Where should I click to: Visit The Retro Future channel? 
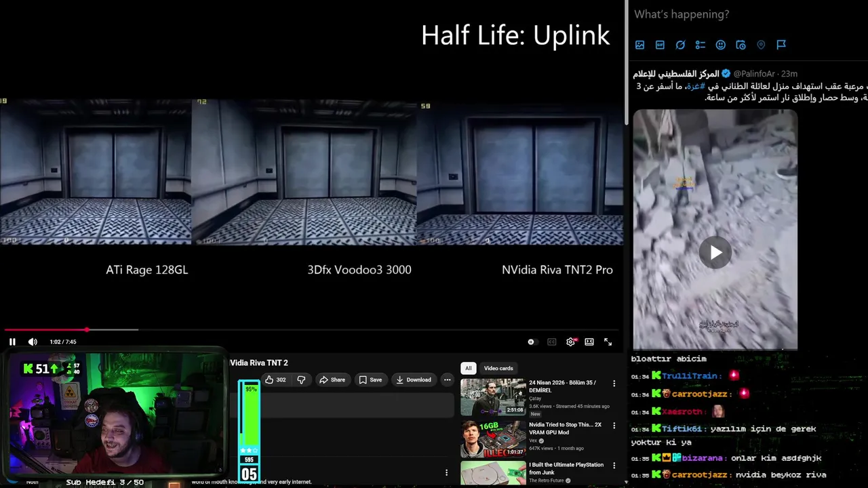(x=547, y=481)
